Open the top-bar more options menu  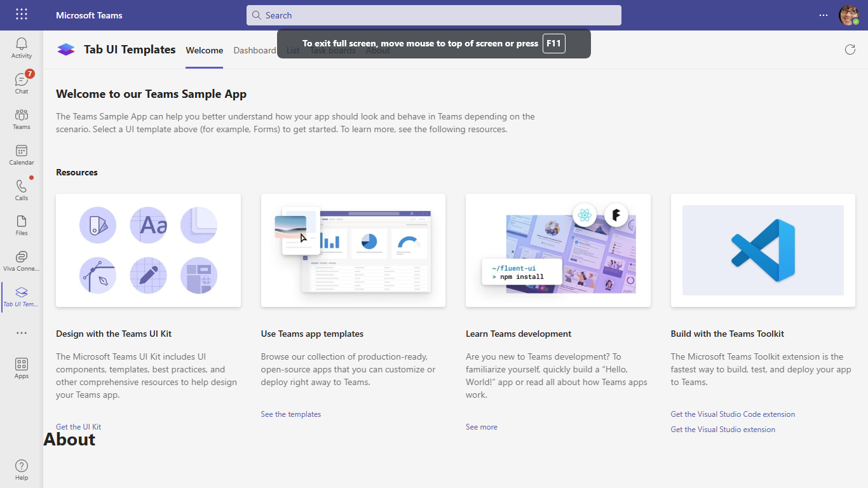[x=824, y=15]
